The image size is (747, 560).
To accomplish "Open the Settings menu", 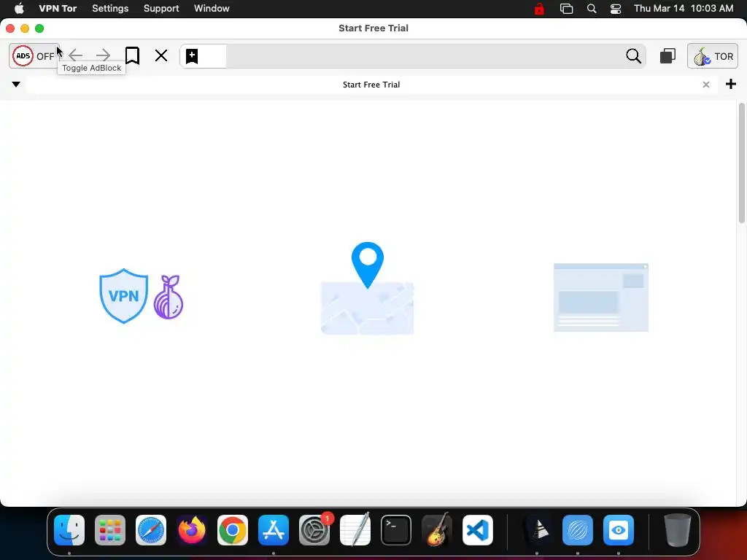I will click(110, 8).
